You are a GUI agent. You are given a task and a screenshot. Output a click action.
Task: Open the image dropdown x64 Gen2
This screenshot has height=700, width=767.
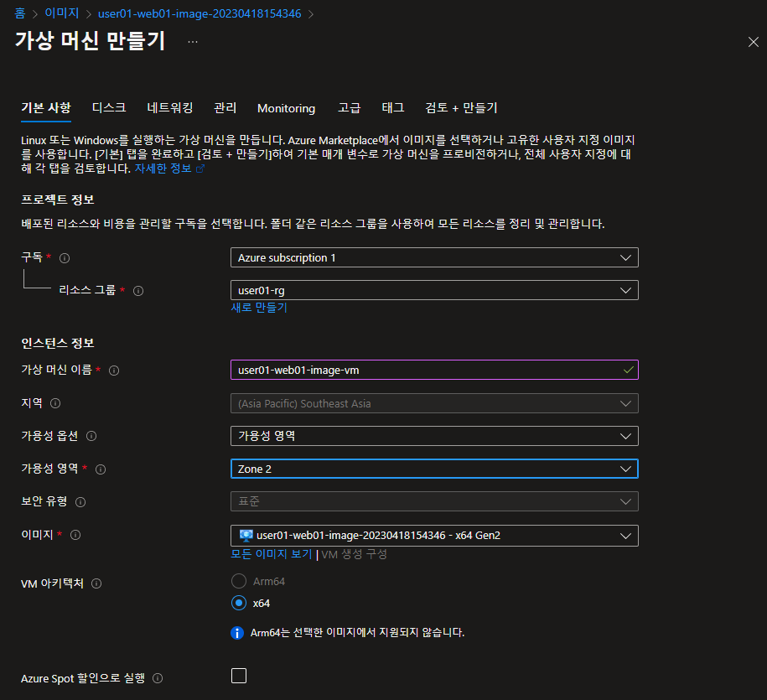(x=434, y=536)
